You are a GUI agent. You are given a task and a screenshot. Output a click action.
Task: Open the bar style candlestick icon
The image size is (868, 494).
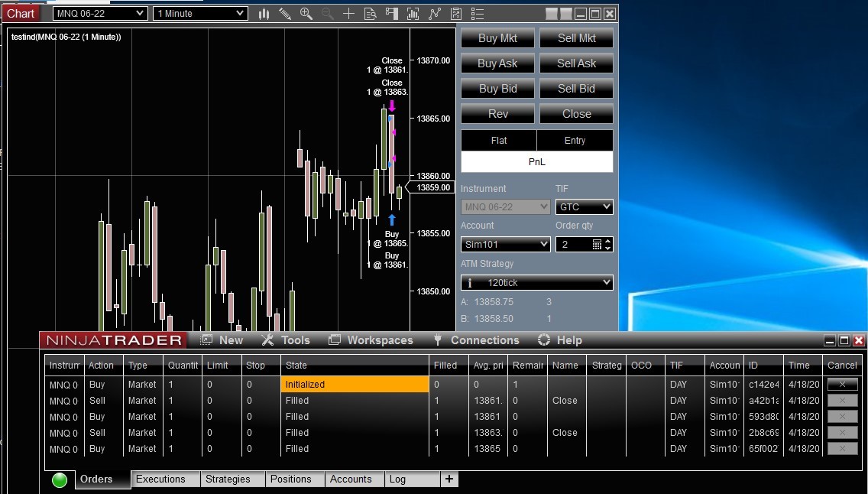(264, 14)
